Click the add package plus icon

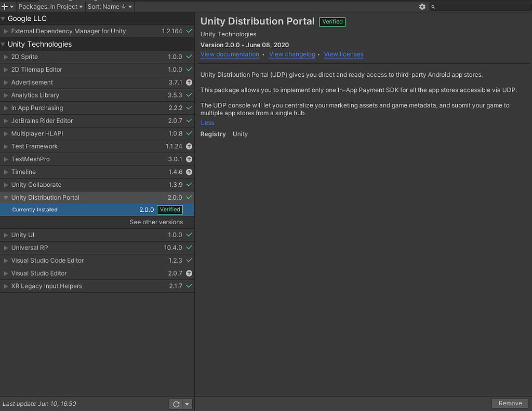click(4, 6)
